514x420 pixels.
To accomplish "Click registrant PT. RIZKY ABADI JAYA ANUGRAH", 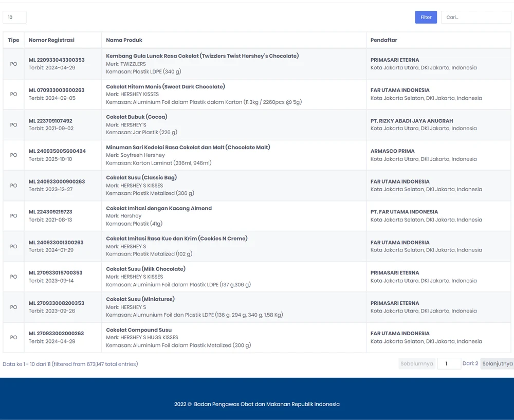I will coord(412,121).
